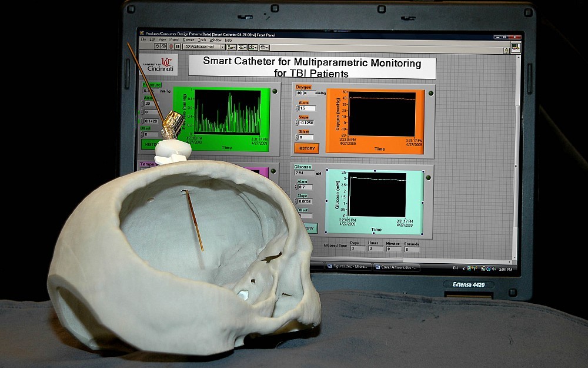Click the EN language indicator in the taskbar

coord(455,268)
